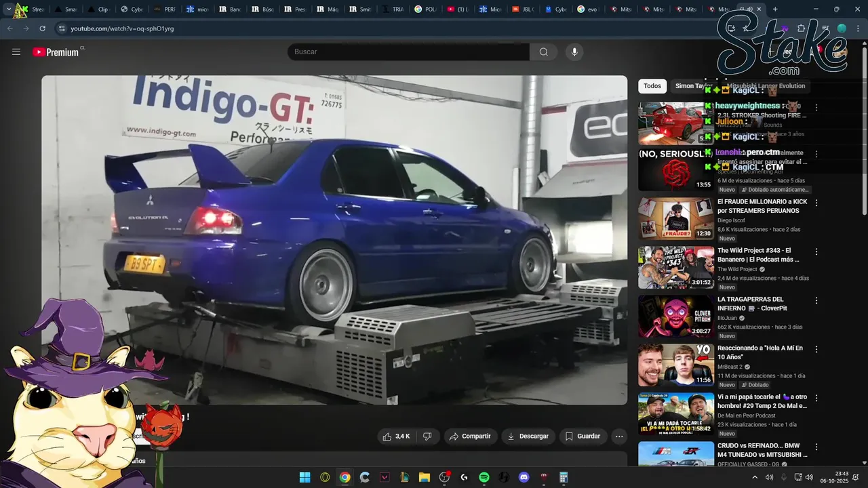This screenshot has width=868, height=488.
Task: Open File Explorer from the taskbar
Action: point(425,477)
